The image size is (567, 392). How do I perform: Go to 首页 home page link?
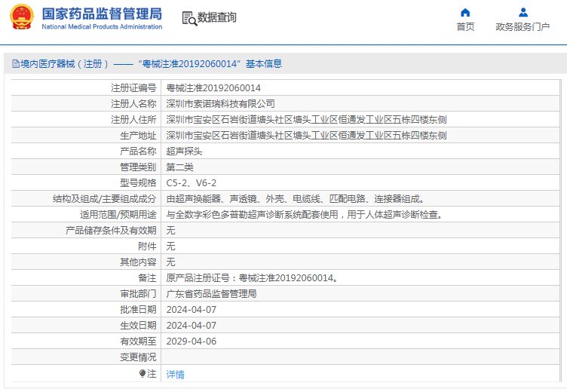[x=465, y=26]
